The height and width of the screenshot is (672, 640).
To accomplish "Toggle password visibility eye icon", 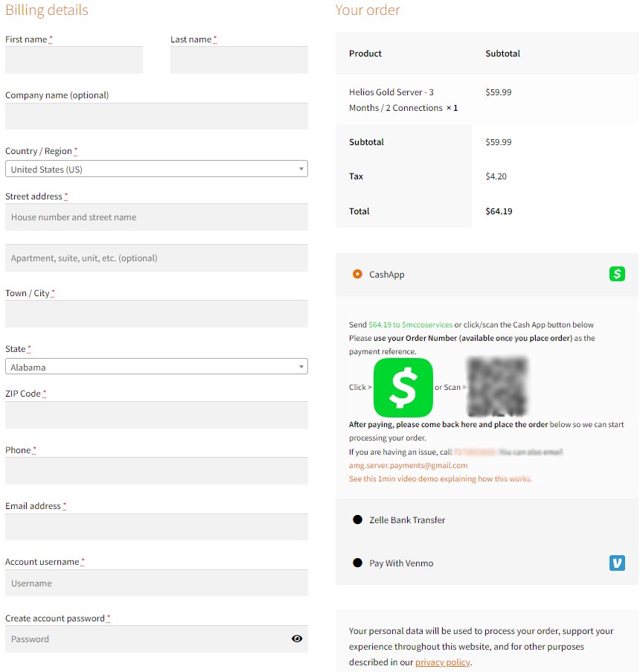I will tap(297, 639).
